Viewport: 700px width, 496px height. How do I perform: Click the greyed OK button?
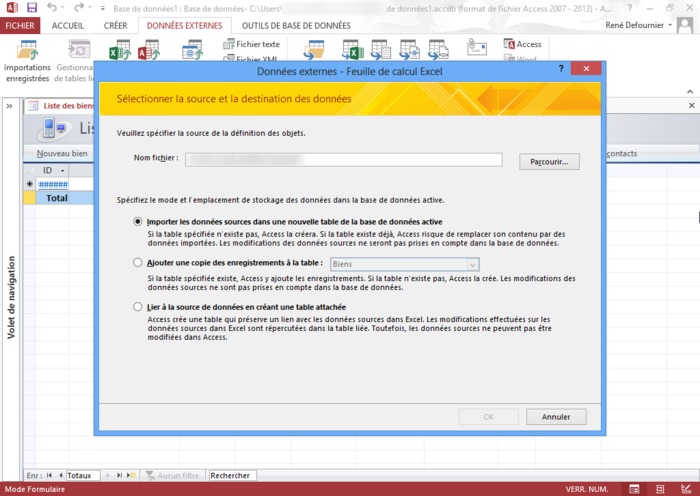[488, 417]
